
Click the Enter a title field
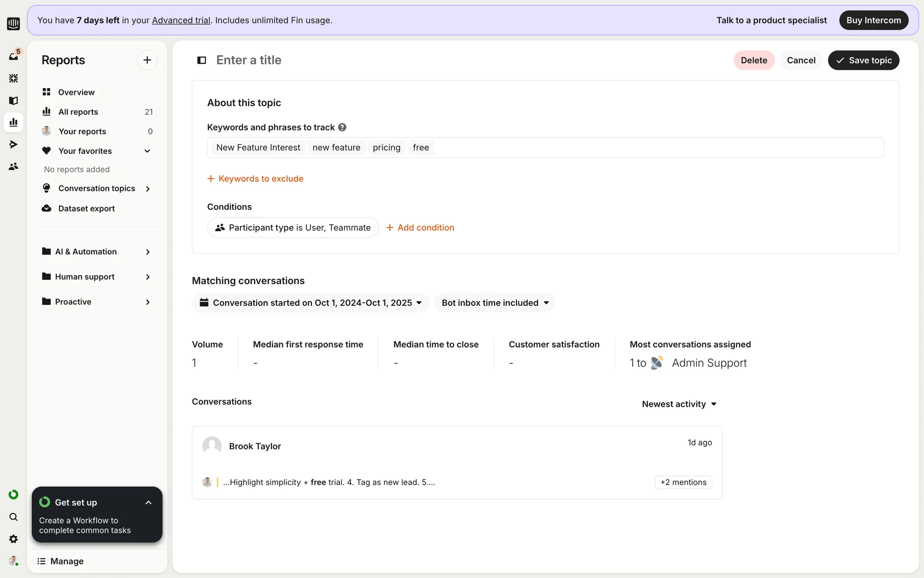pyautogui.click(x=249, y=60)
